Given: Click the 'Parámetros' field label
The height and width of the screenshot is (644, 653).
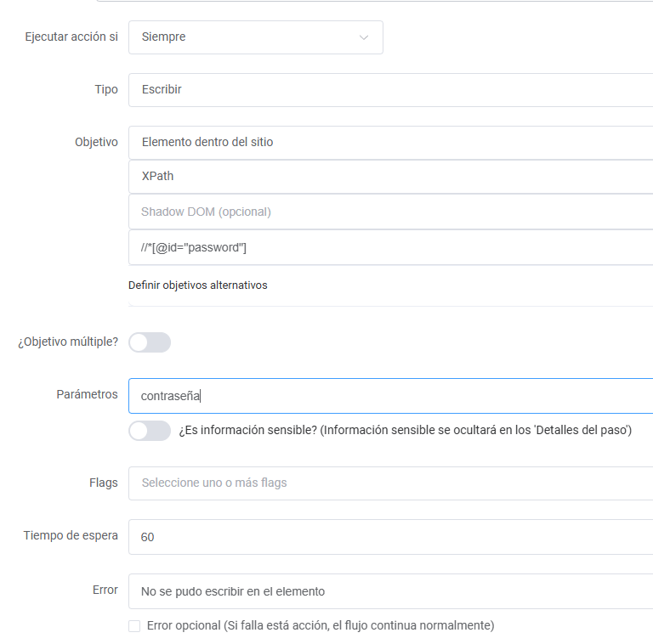Looking at the screenshot, I should pos(87,394).
